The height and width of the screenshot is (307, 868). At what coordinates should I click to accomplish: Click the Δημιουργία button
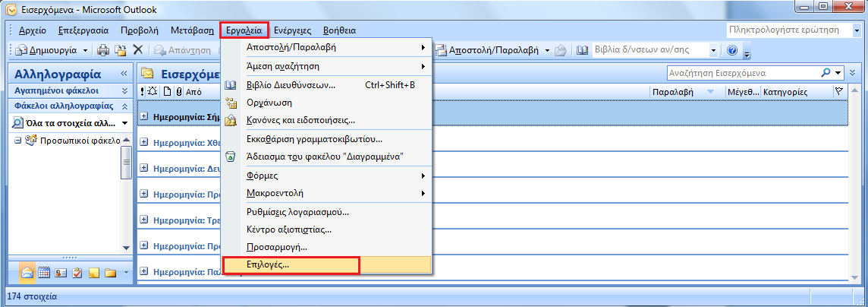coord(47,50)
